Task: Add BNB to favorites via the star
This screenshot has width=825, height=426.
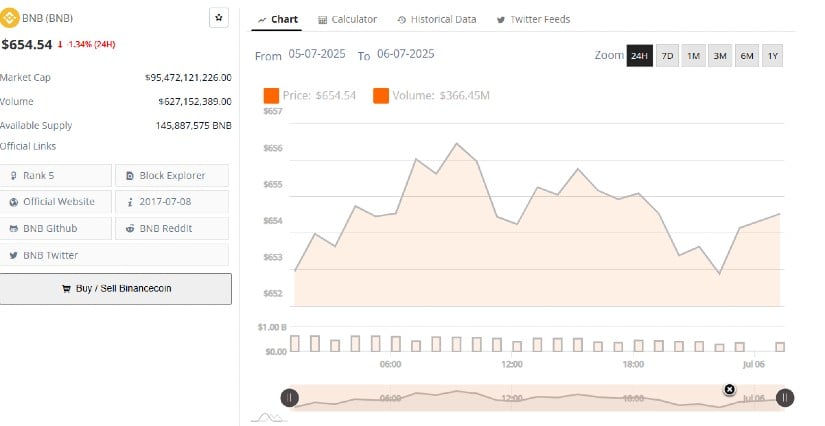Action: 219,18
